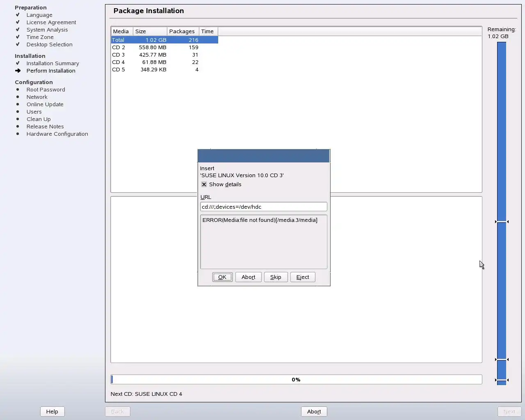The width and height of the screenshot is (525, 420).
Task: Click the 558.80 MB size cell
Action: pos(153,47)
